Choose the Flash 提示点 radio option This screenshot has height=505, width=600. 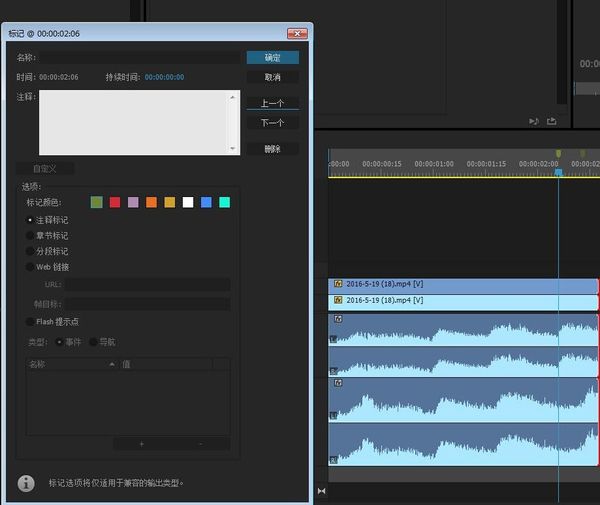tap(29, 321)
